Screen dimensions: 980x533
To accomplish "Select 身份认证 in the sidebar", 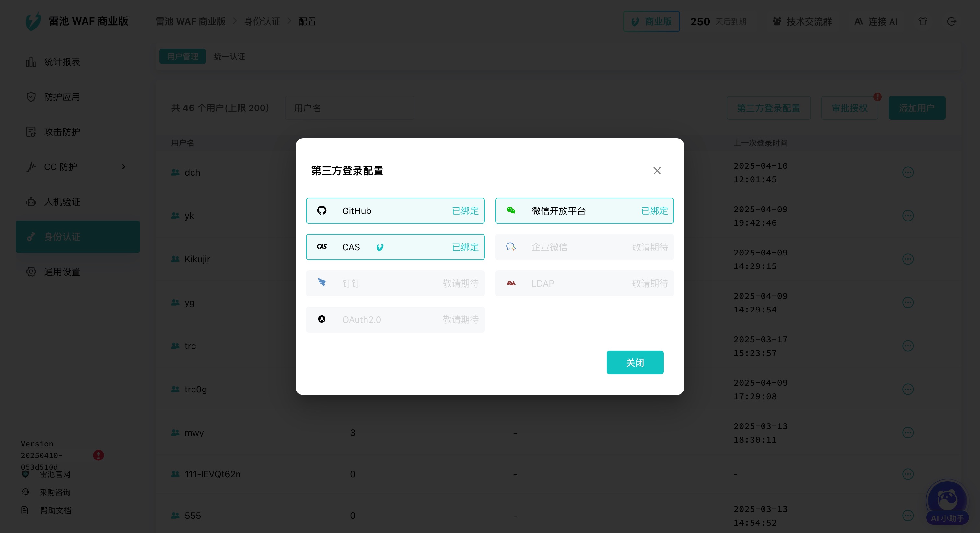I will (77, 237).
